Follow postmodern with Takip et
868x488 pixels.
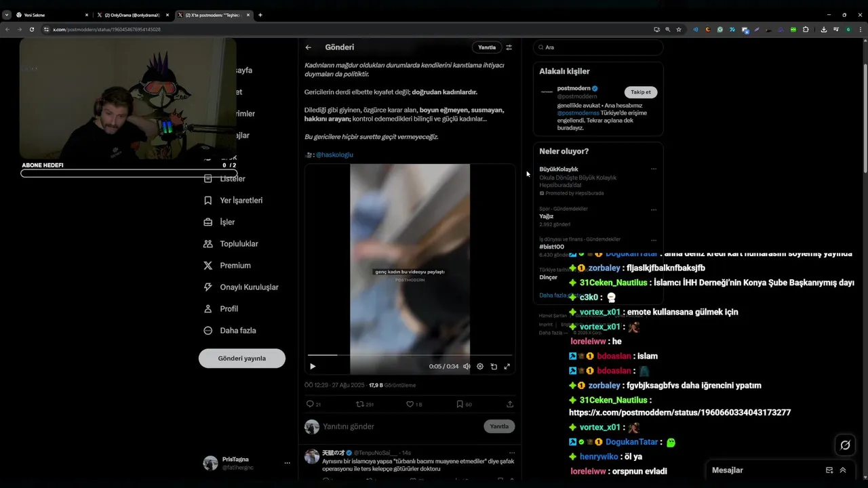(641, 92)
